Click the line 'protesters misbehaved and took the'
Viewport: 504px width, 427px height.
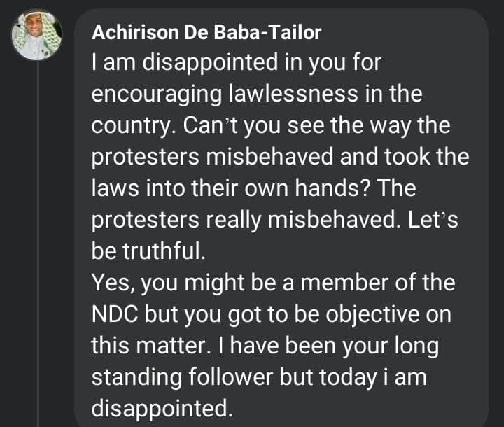point(280,157)
